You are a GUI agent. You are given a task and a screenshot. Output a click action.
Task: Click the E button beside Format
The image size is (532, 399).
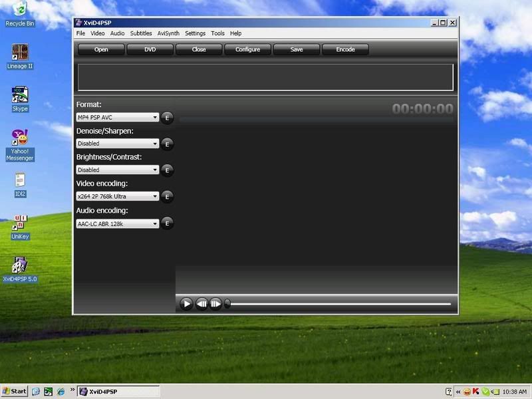pos(167,118)
